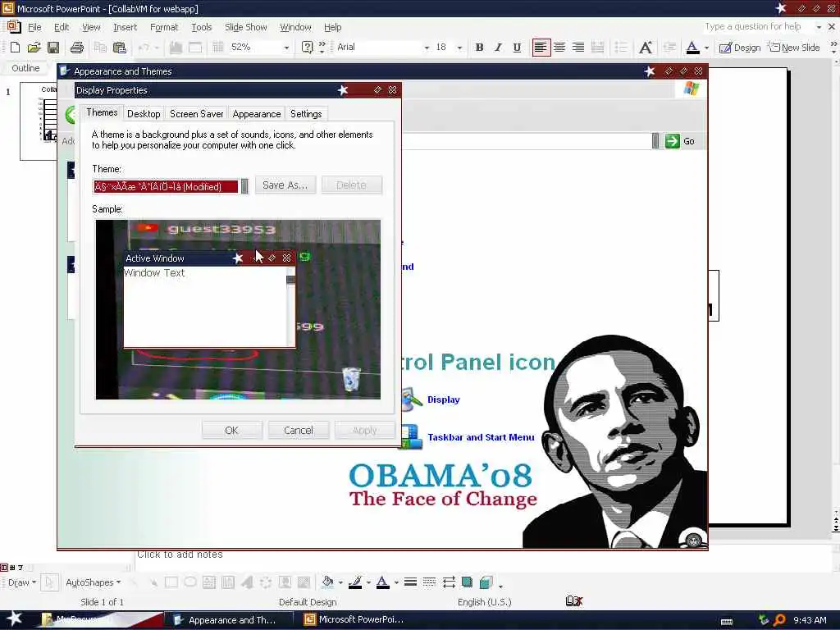Image resolution: width=840 pixels, height=630 pixels.
Task: Insert a New Slide
Action: click(x=794, y=48)
